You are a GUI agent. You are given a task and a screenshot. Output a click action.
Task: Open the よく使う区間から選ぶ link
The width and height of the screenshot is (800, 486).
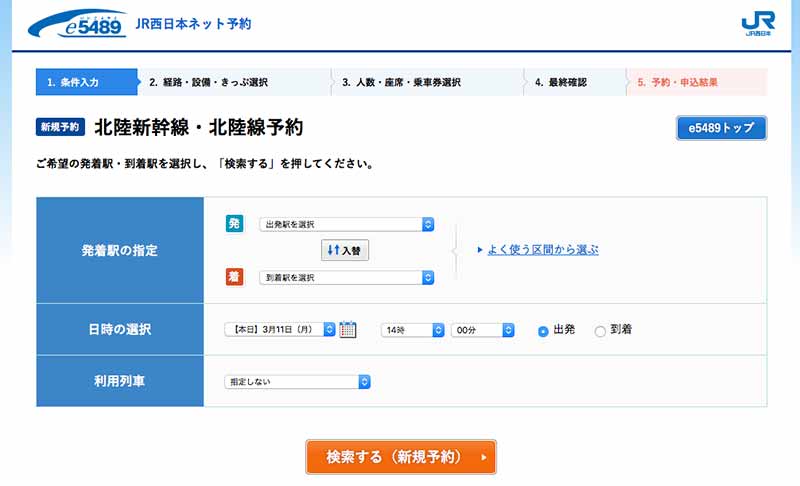tap(543, 250)
